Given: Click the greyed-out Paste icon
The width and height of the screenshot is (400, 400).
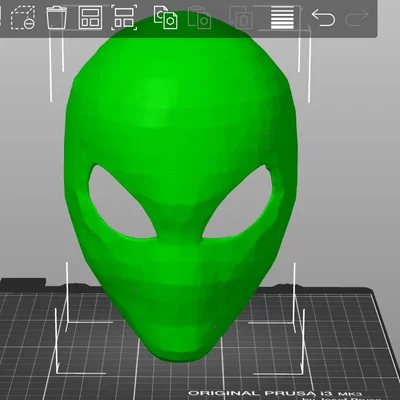Looking at the screenshot, I should [199, 18].
